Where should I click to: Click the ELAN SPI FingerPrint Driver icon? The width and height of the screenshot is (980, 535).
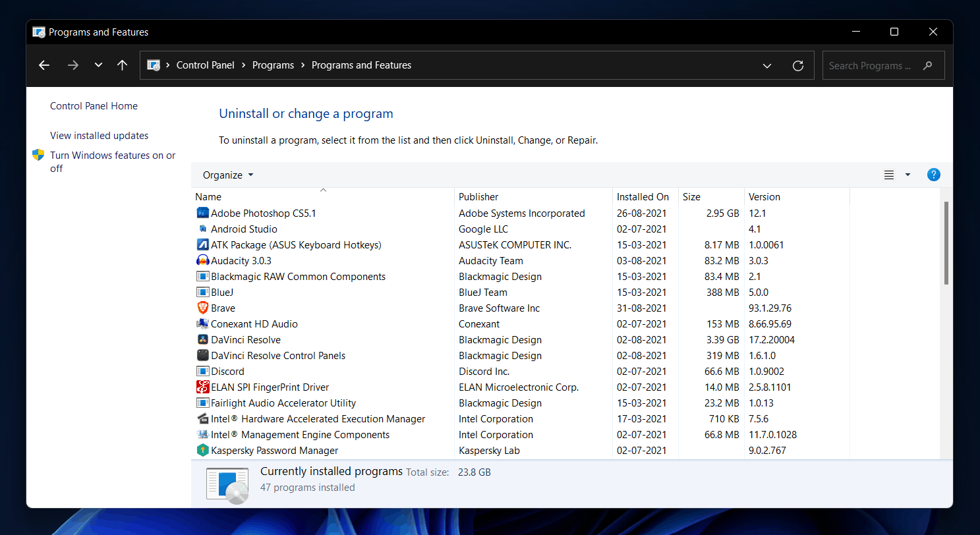[x=202, y=387]
